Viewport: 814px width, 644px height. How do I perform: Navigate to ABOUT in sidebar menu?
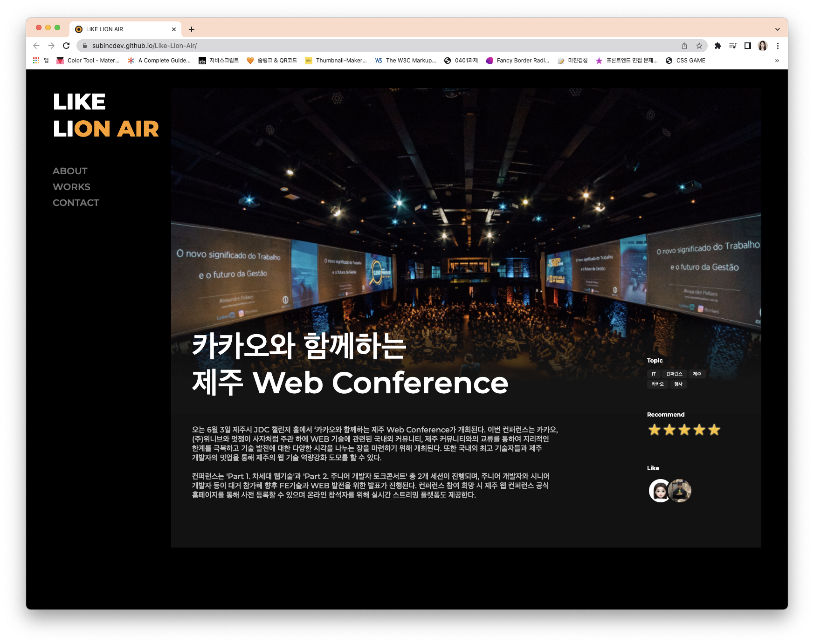70,171
